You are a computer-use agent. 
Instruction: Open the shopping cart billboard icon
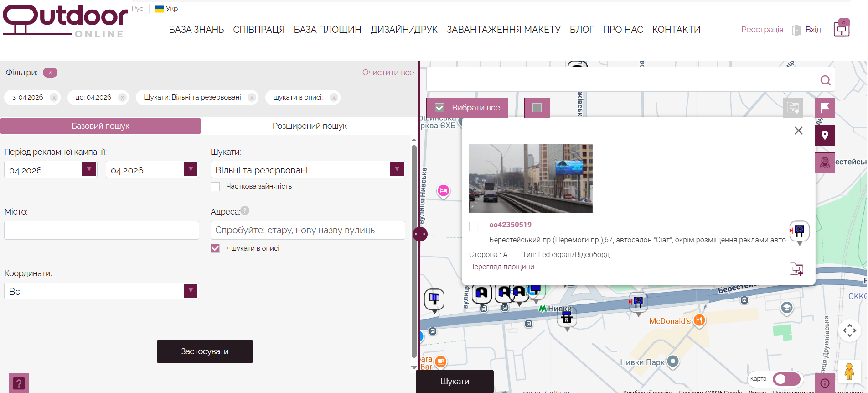coord(842,29)
